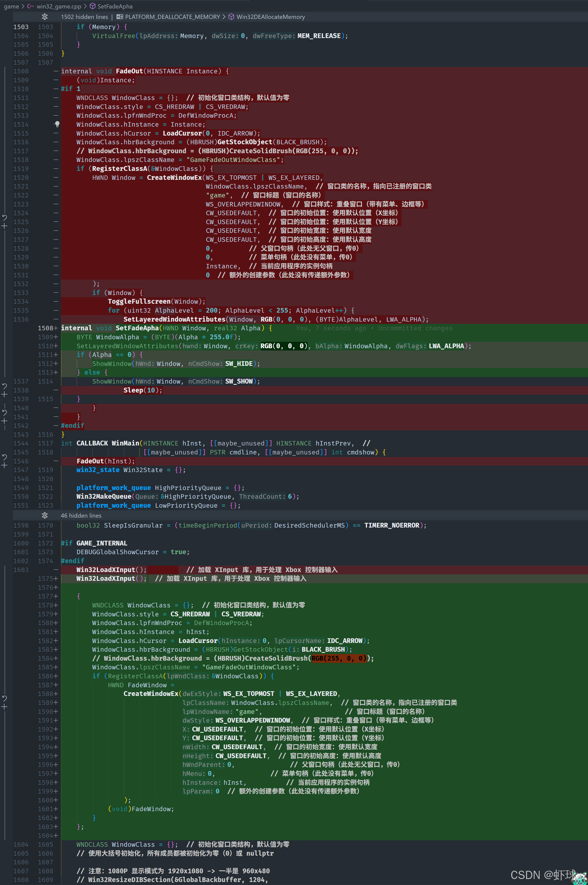Stage the added block with plus near line 1589

click(4, 707)
